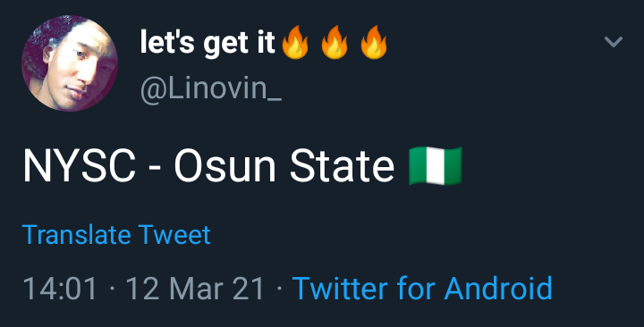This screenshot has height=327, width=644.
Task: Click the third fire emoji in the name
Action: (x=374, y=42)
